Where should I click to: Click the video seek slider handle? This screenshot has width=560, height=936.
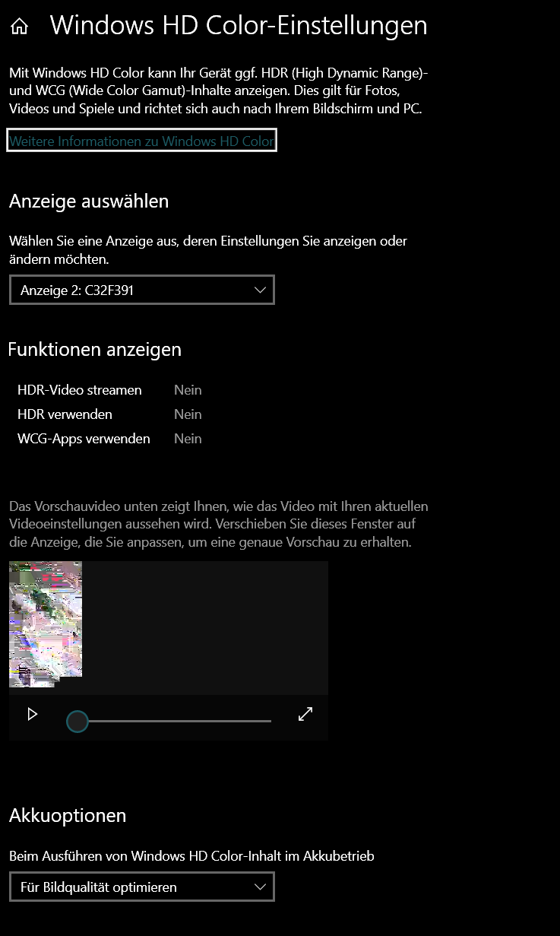pyautogui.click(x=78, y=721)
